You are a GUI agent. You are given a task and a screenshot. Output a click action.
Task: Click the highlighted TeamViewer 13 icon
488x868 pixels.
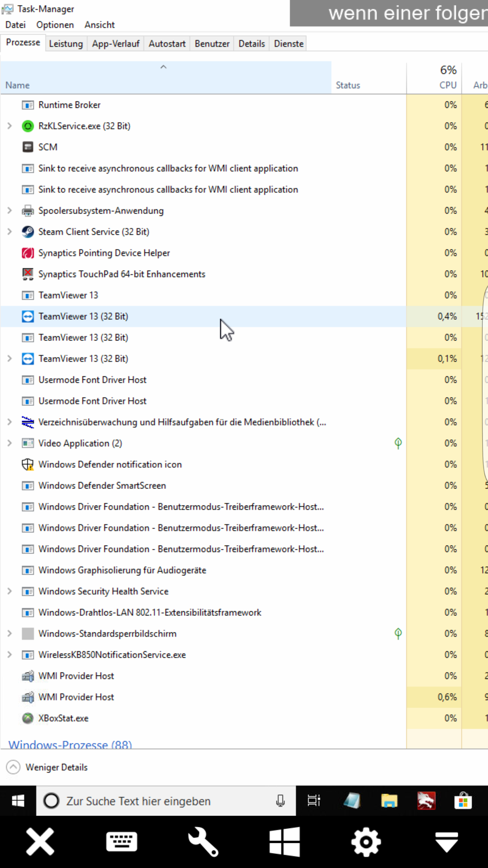pyautogui.click(x=28, y=316)
